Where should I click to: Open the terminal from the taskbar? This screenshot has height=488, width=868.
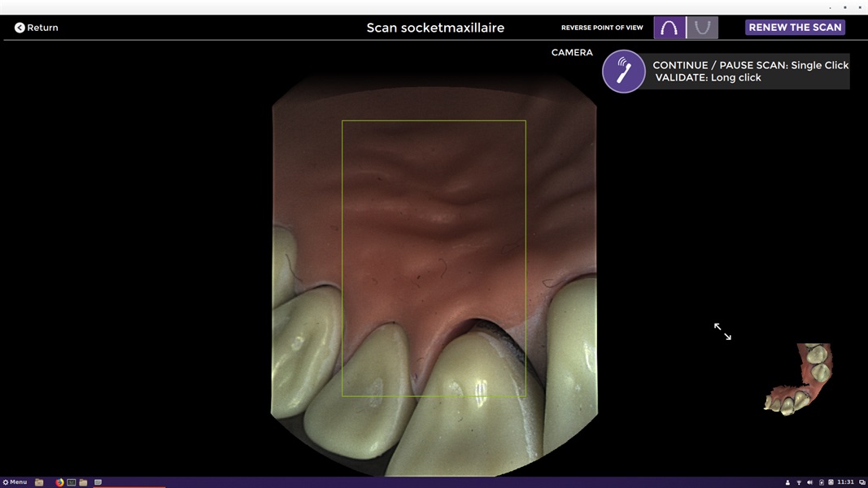click(71, 481)
